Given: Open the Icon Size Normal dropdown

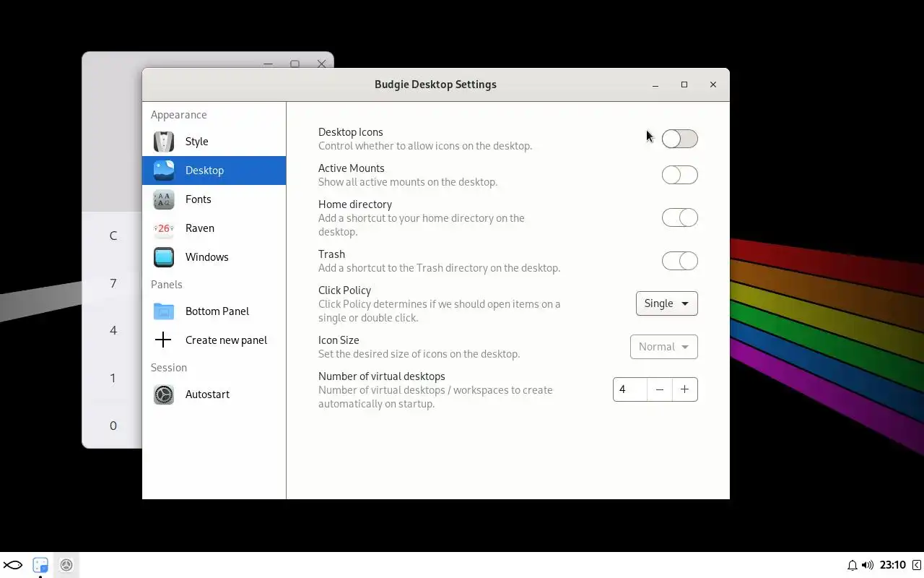Looking at the screenshot, I should [x=664, y=347].
